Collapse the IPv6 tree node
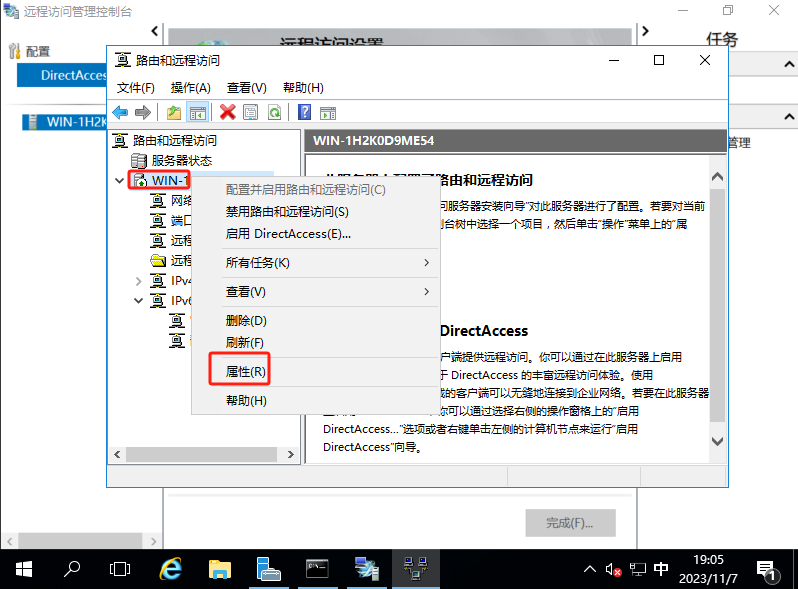The height and width of the screenshot is (589, 798). tap(138, 301)
